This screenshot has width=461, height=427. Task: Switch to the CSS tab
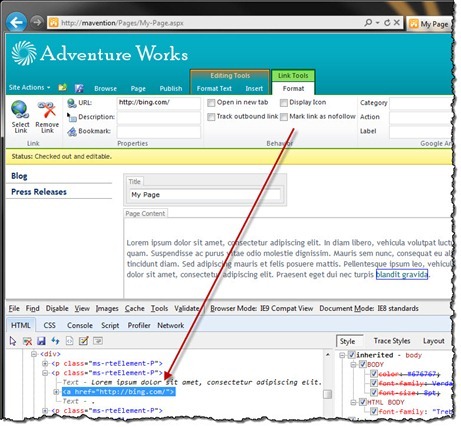(50, 325)
